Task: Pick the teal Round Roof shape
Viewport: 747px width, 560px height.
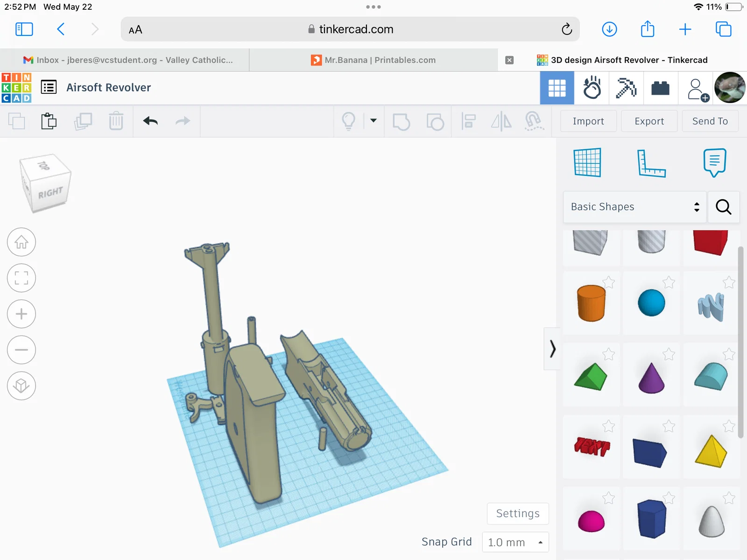Action: (x=711, y=376)
